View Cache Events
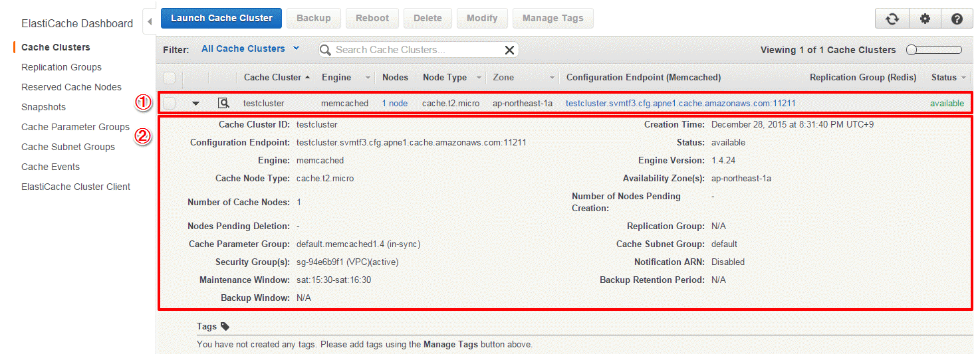This screenshot has height=354, width=980. pyautogui.click(x=51, y=167)
